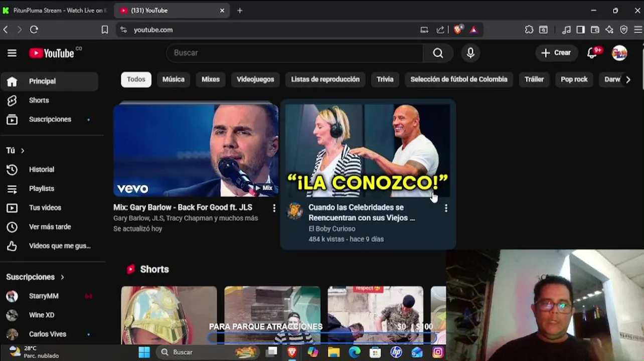Start voice search with the microphone
The width and height of the screenshot is (644, 361).
(x=470, y=53)
